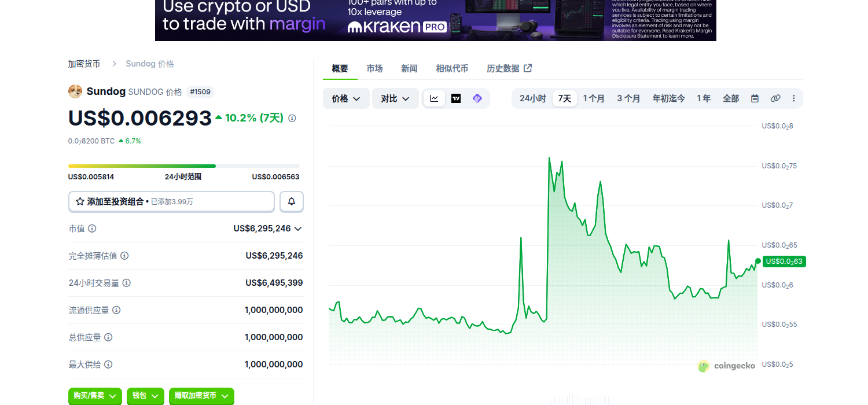Click the Kraken Pro margin ad banner
The image size is (868, 405).
pyautogui.click(x=436, y=20)
